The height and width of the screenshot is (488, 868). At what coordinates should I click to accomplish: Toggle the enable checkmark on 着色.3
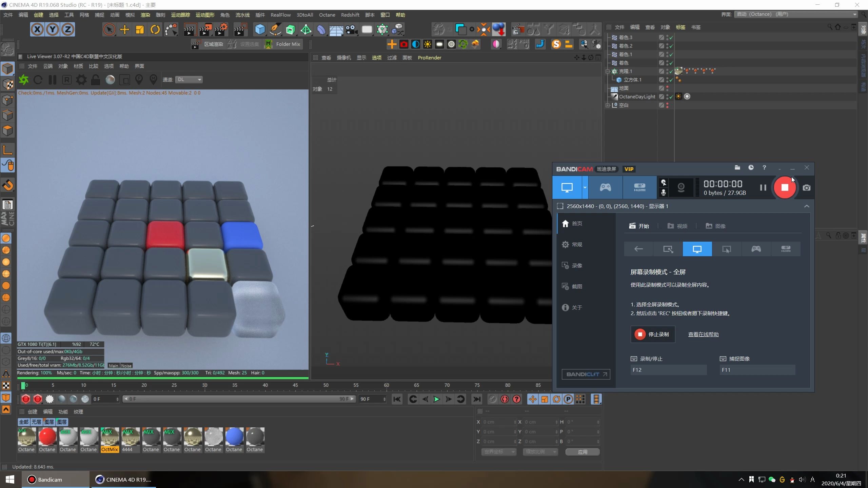click(x=671, y=38)
